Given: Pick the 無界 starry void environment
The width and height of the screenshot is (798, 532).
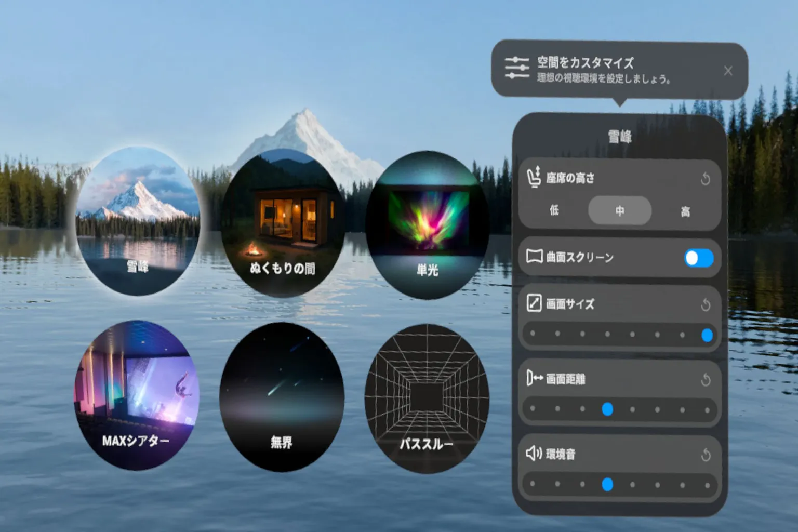Looking at the screenshot, I should (x=282, y=397).
